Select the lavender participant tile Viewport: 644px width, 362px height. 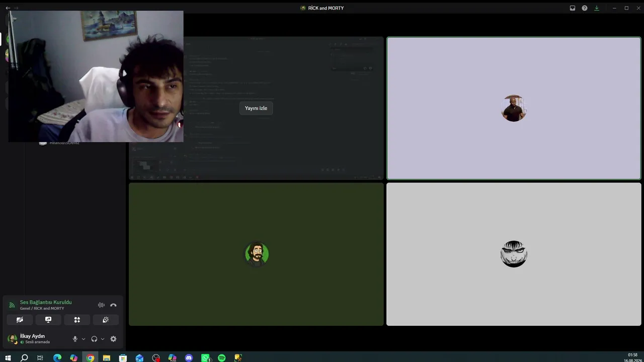(x=514, y=108)
